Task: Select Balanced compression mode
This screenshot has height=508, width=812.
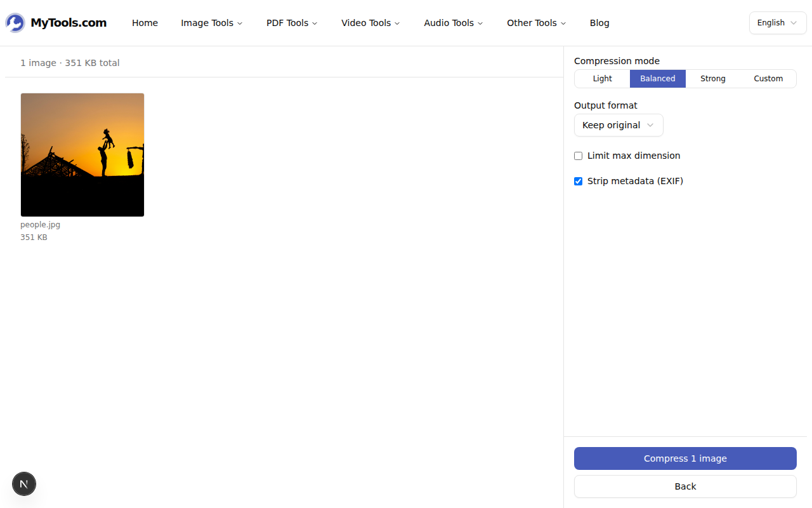Action: pos(657,79)
